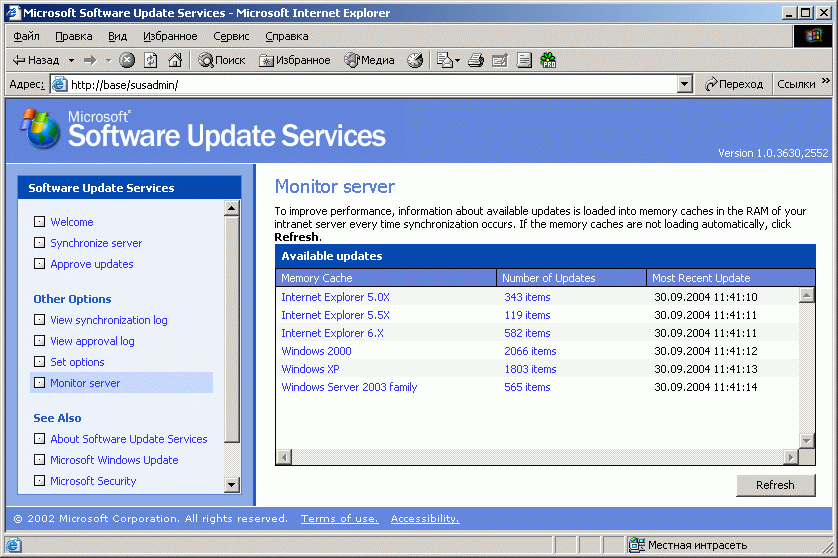Screen dimensions: 838x558
Task: Click the 2066 items count
Action: pyautogui.click(x=530, y=351)
